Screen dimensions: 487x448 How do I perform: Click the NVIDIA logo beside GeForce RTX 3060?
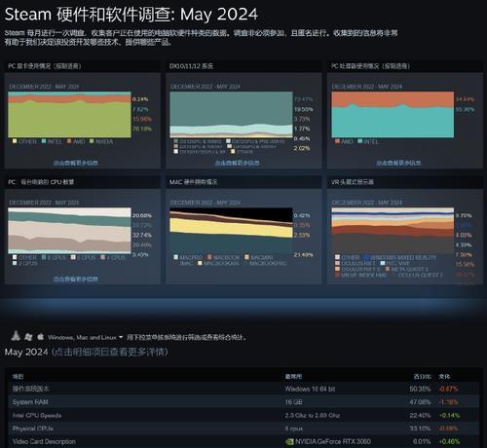pyautogui.click(x=289, y=442)
